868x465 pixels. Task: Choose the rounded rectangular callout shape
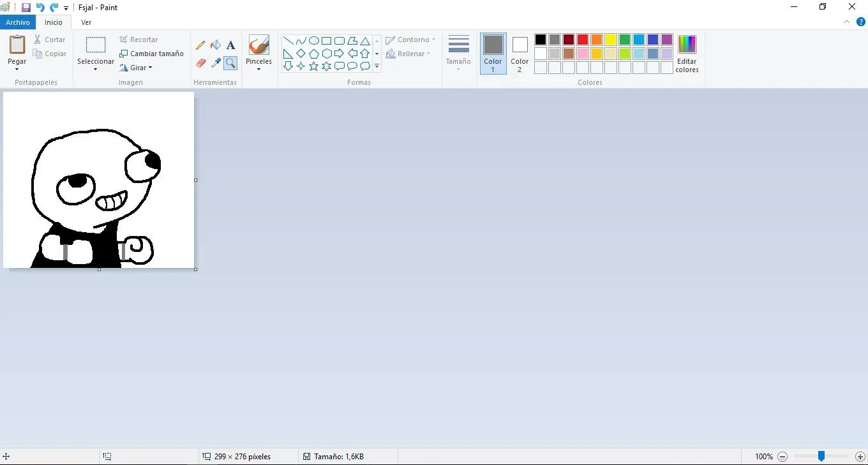(339, 66)
